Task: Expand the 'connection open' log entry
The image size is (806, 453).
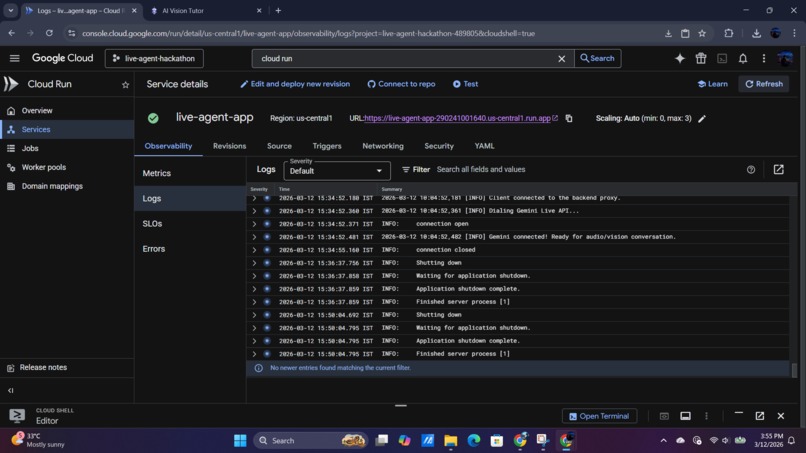Action: (x=254, y=224)
